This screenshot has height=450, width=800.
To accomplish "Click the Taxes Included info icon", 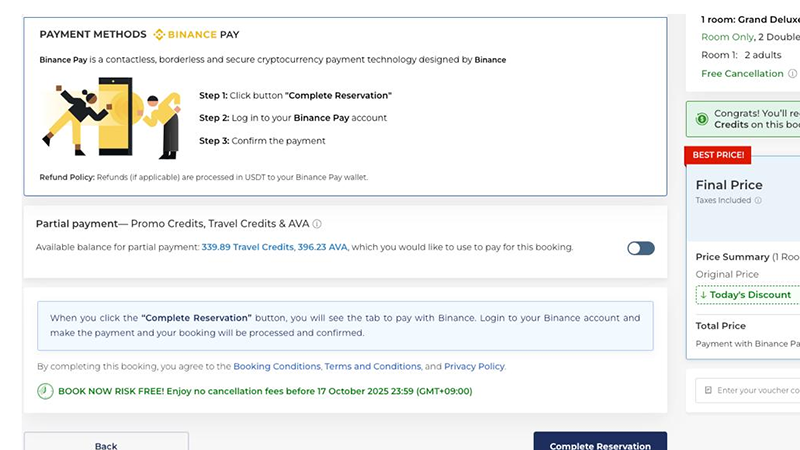I will tap(758, 201).
